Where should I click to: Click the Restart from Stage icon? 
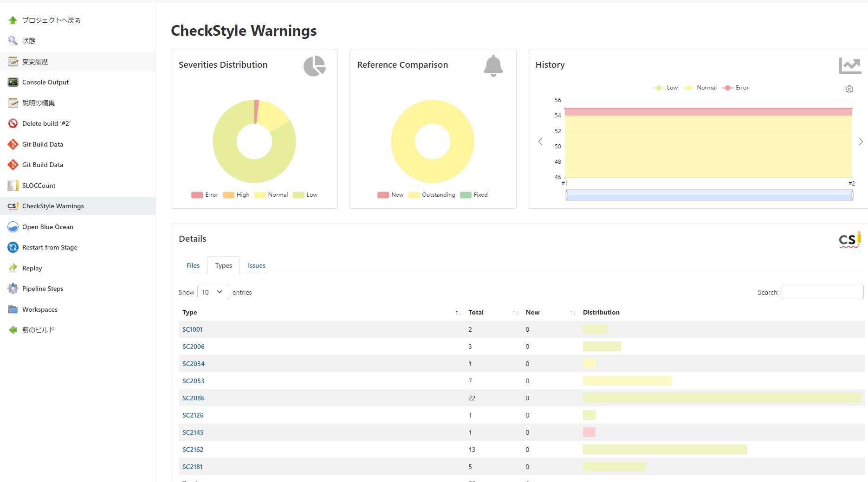(13, 247)
